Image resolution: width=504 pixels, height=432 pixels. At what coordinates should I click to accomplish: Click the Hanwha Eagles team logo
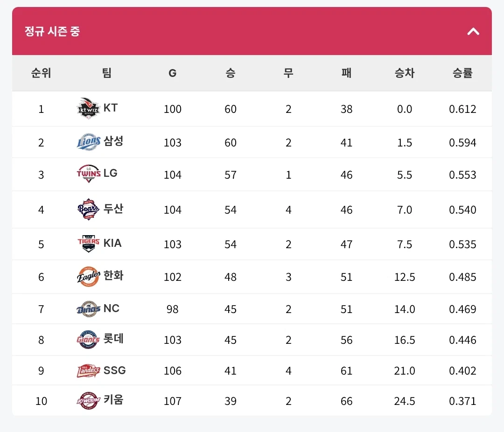[88, 277]
